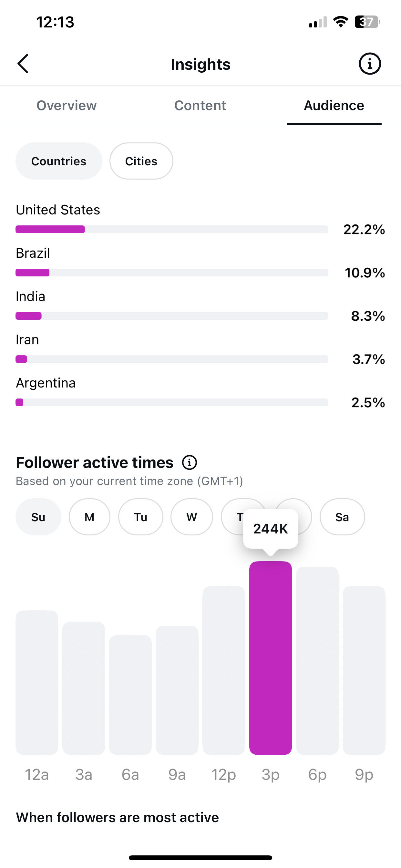Tap the 6p activity bar
The height and width of the screenshot is (868, 401).
(317, 660)
